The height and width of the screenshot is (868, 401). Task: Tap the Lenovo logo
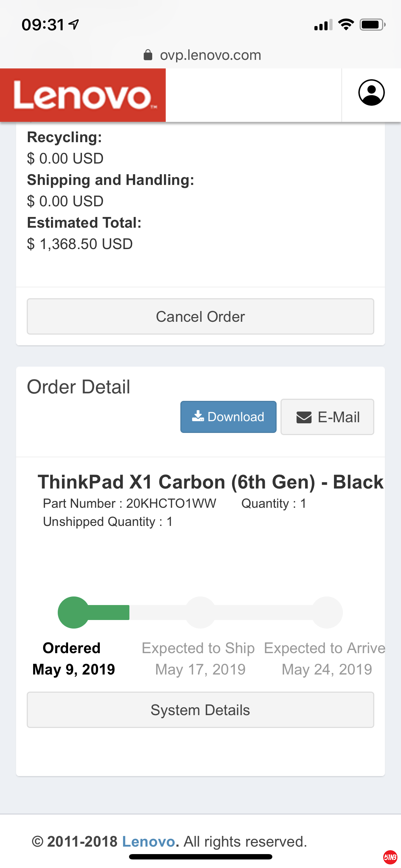tap(83, 95)
